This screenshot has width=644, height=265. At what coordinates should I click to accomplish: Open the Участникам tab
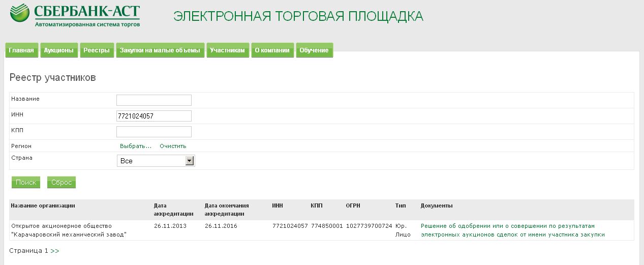228,50
